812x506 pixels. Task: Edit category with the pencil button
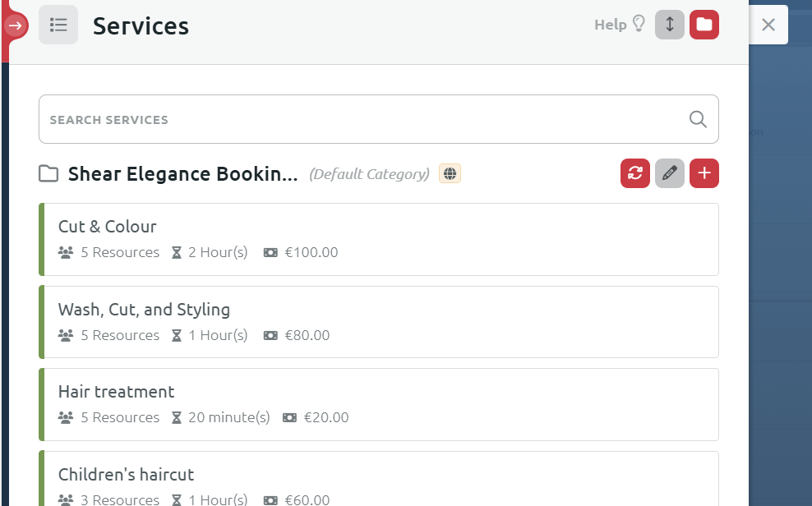669,173
